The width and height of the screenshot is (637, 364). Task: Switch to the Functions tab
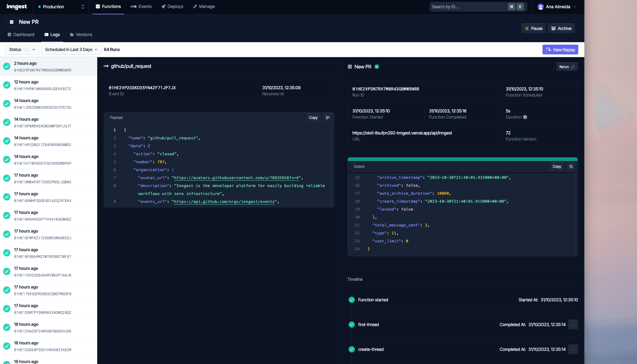point(108,6)
